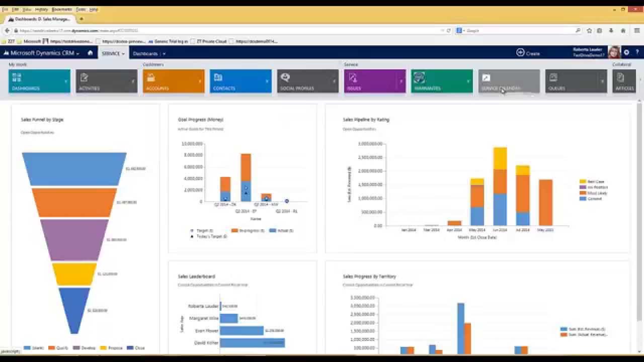Click the Sales Funnel by Stage title

tap(42, 120)
